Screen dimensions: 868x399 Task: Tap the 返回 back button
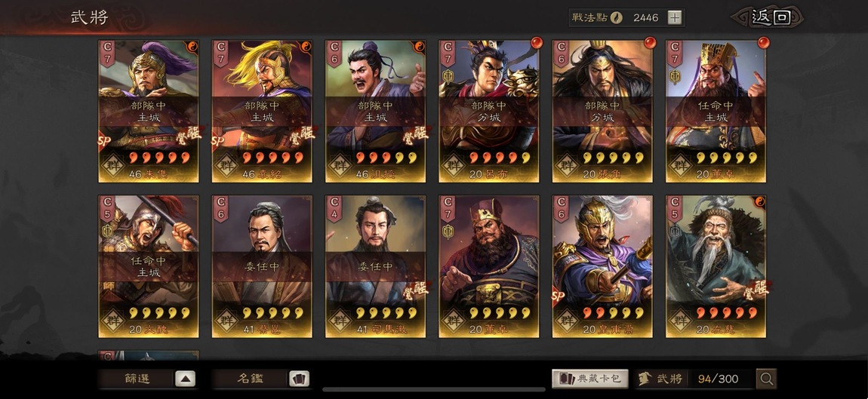click(769, 17)
